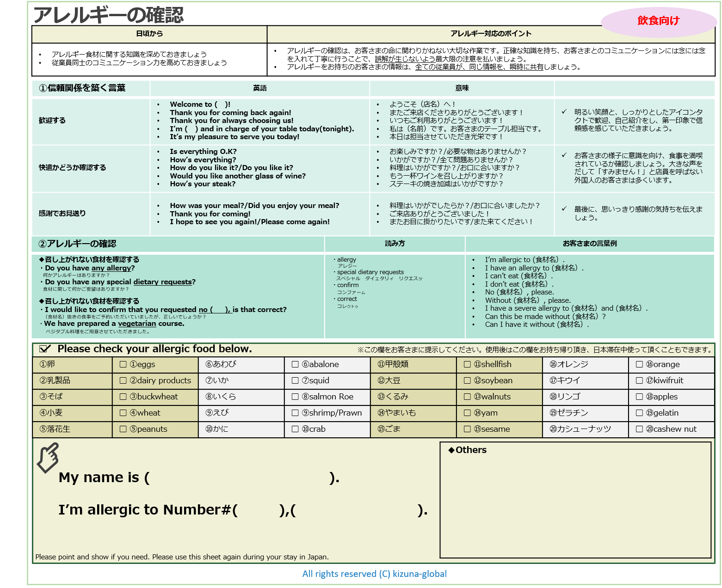Image resolution: width=722 pixels, height=588 pixels.
Task: Select the 英語 column header
Action: tap(259, 88)
